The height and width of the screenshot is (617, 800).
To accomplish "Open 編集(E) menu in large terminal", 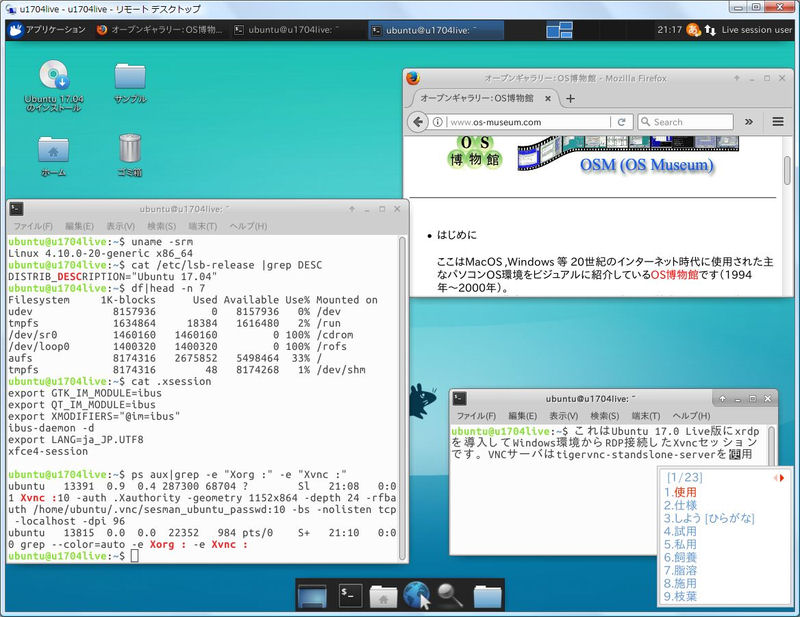I will [79, 226].
